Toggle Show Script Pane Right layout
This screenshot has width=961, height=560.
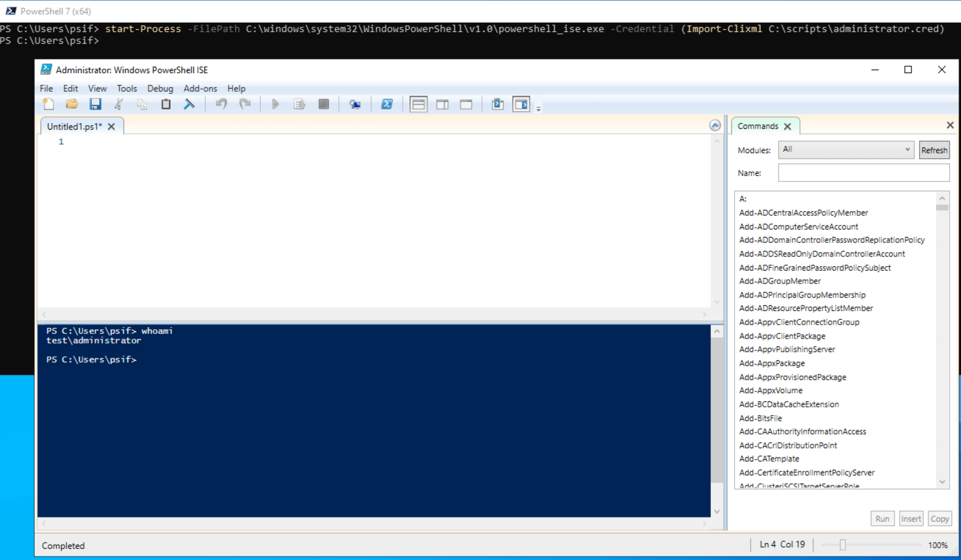(x=442, y=104)
